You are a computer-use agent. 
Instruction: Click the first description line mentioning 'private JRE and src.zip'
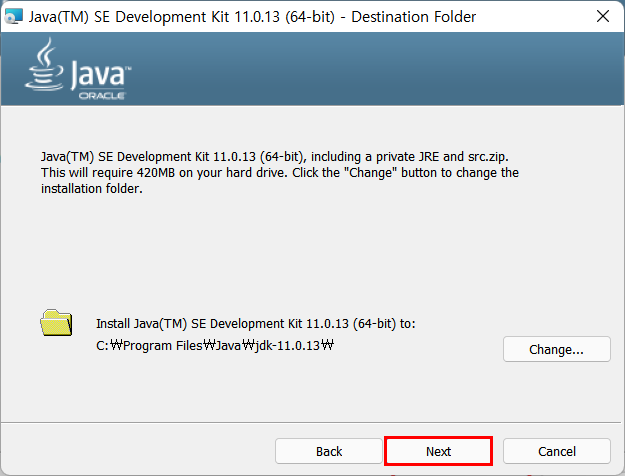pyautogui.click(x=275, y=157)
